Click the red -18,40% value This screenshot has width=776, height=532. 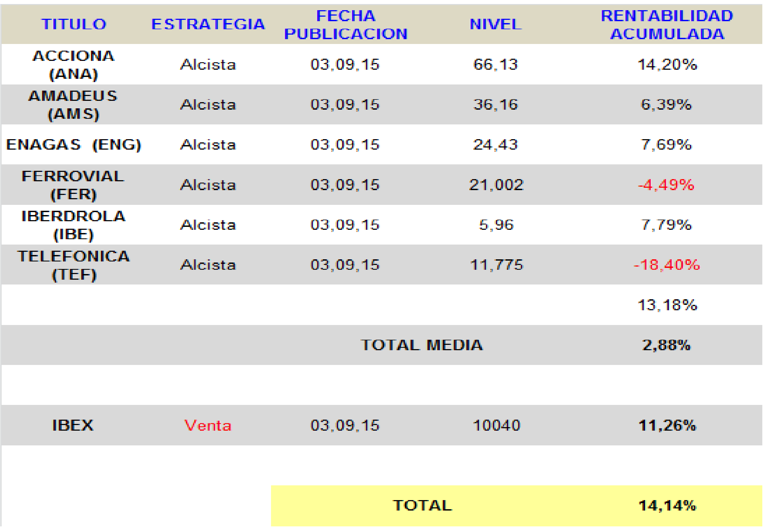click(x=667, y=265)
